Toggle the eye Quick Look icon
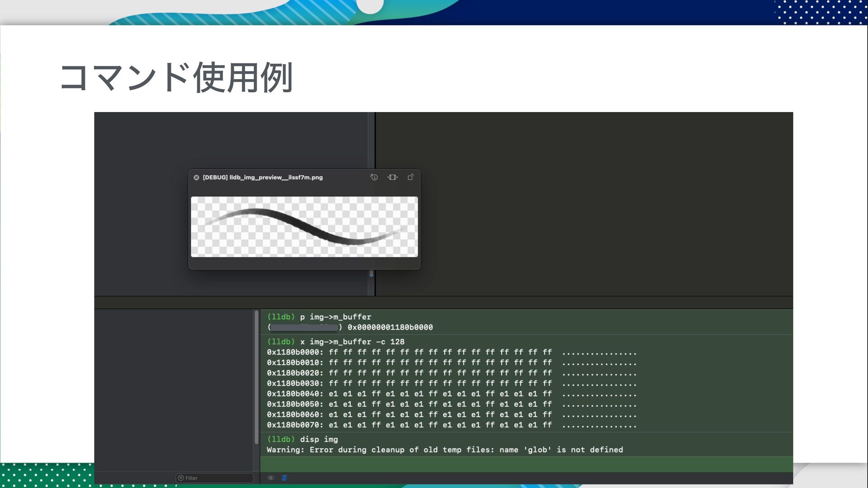Screen dimensions: 868x488 point(271,478)
